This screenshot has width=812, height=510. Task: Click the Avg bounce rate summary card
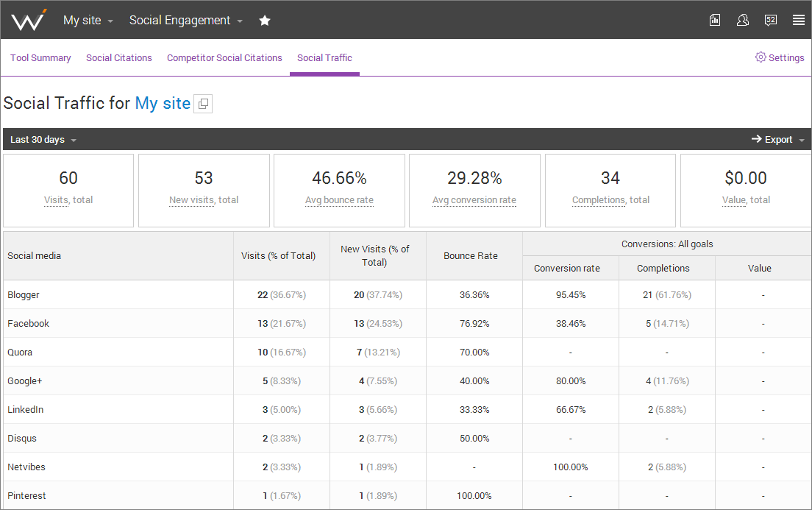pyautogui.click(x=339, y=190)
